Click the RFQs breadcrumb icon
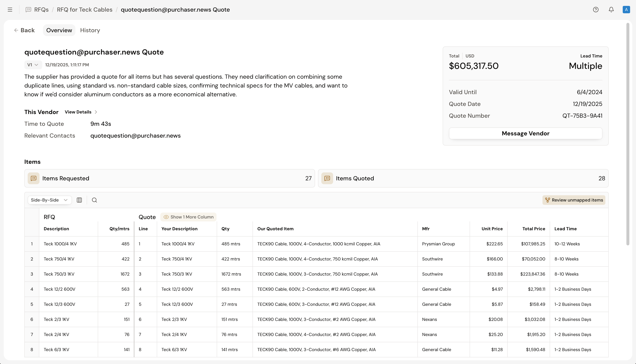The height and width of the screenshot is (364, 636). [x=29, y=10]
